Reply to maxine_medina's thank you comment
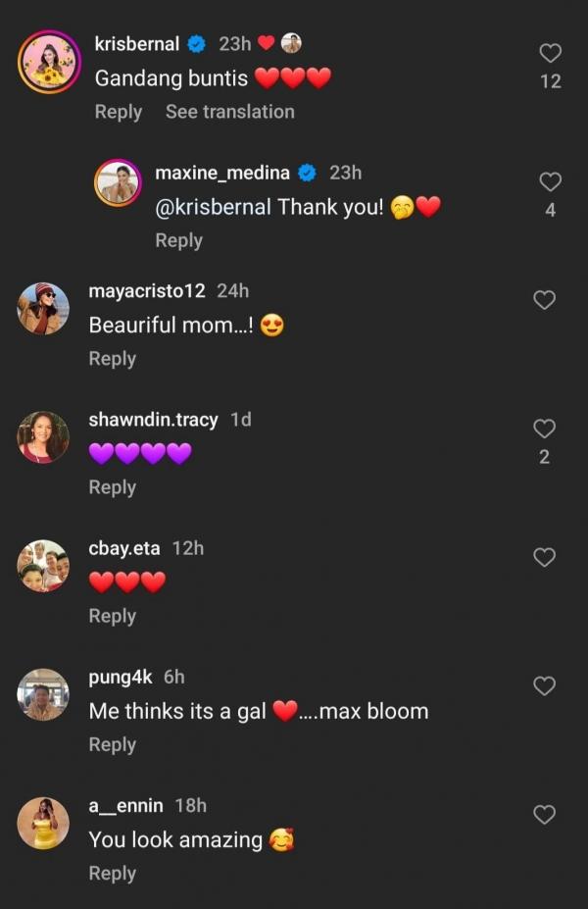Image resolution: width=588 pixels, height=909 pixels. point(178,240)
